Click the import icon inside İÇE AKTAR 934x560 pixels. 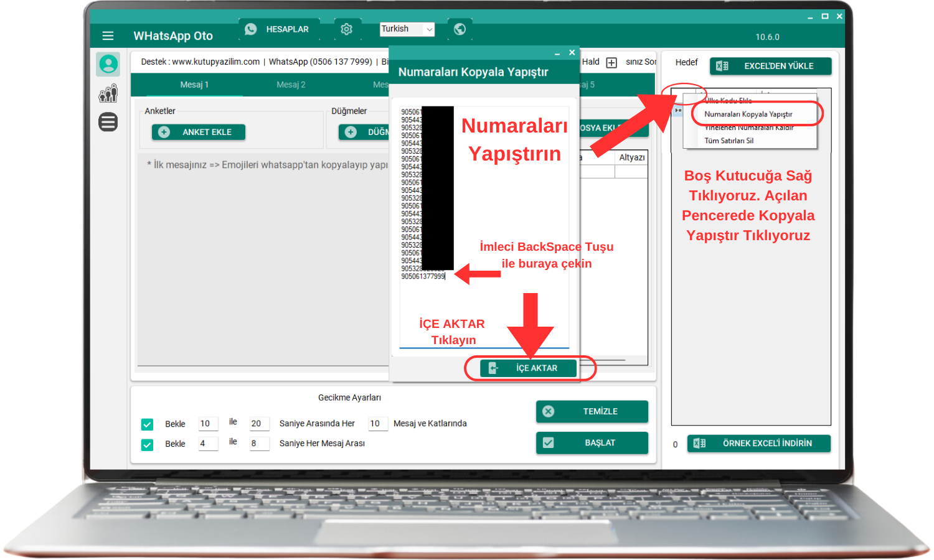[x=493, y=368]
